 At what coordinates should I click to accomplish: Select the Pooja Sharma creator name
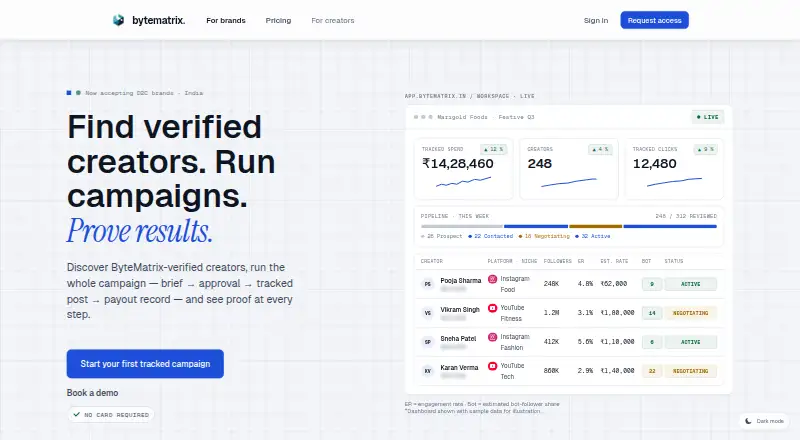pyautogui.click(x=461, y=281)
